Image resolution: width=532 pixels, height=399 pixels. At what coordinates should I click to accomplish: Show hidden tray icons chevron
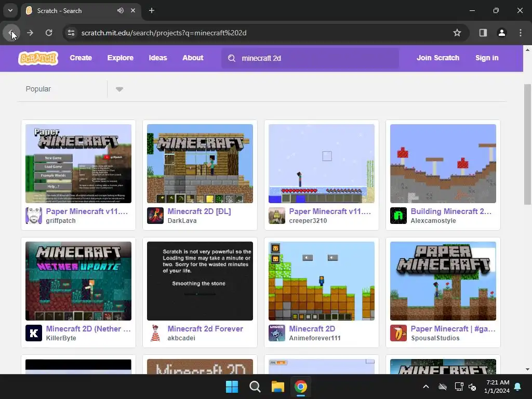point(426,387)
